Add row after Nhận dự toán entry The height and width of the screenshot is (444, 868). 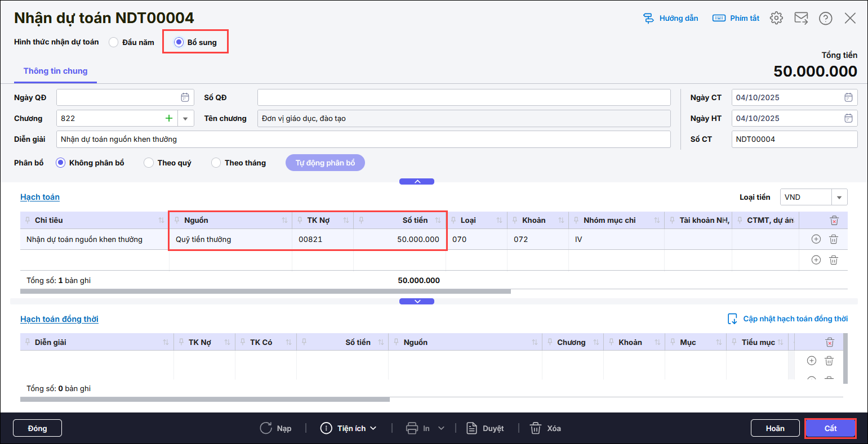816,239
